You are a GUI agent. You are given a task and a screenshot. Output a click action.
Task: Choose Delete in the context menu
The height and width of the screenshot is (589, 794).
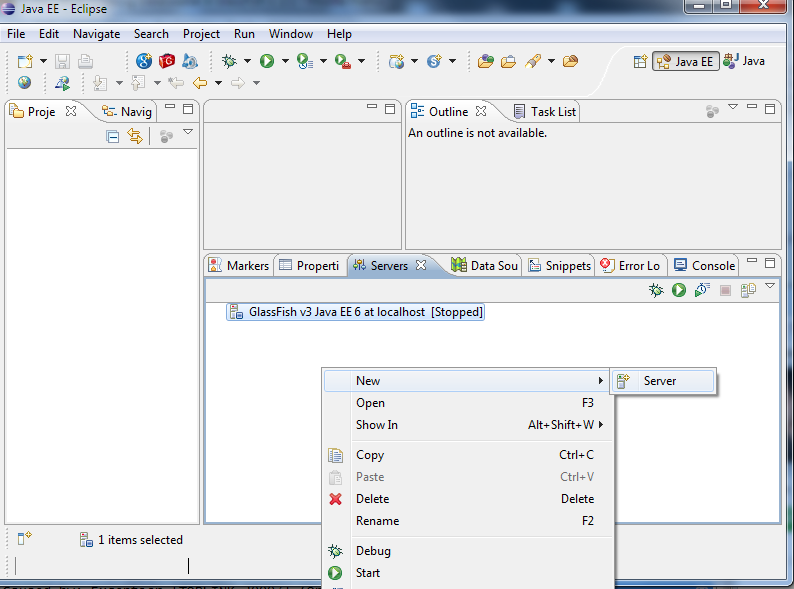[466, 499]
